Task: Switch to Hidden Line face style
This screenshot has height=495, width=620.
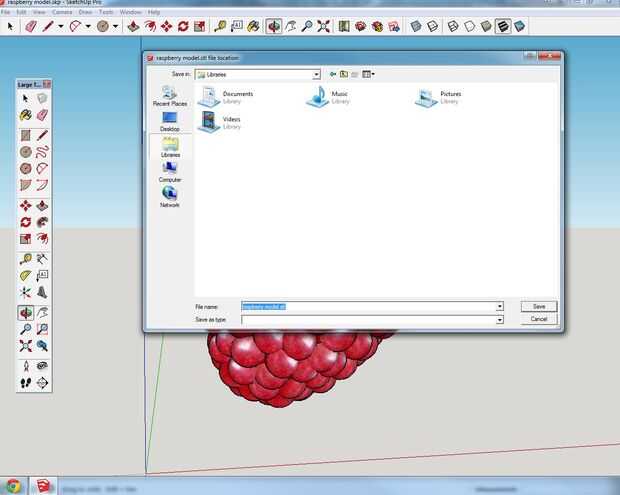Action: [x=469, y=26]
